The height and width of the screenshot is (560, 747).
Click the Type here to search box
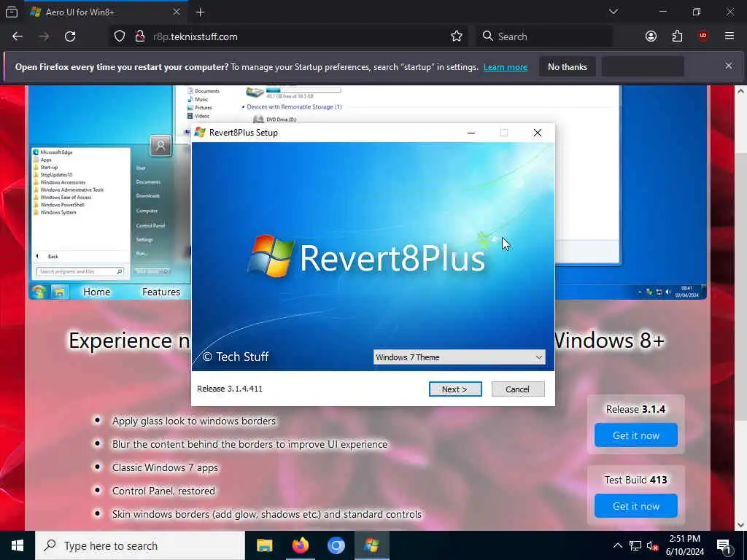140,545
